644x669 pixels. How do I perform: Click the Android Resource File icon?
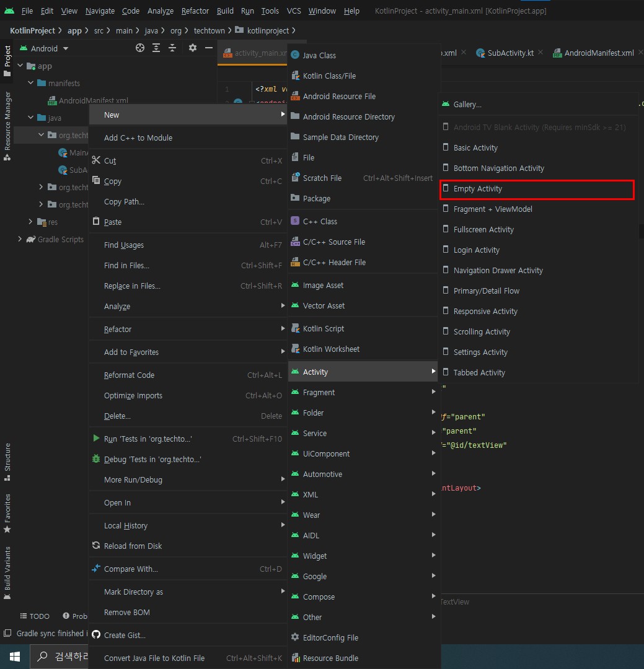(295, 96)
